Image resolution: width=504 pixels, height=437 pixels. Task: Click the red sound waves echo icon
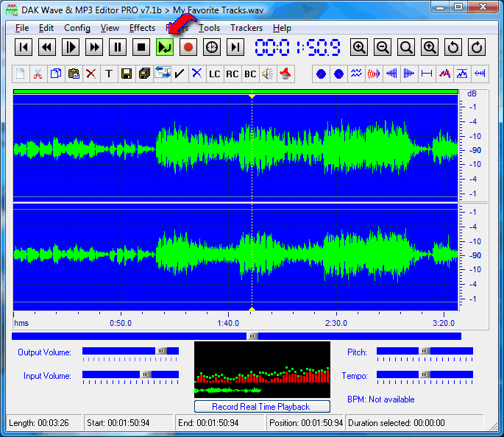coord(375,74)
